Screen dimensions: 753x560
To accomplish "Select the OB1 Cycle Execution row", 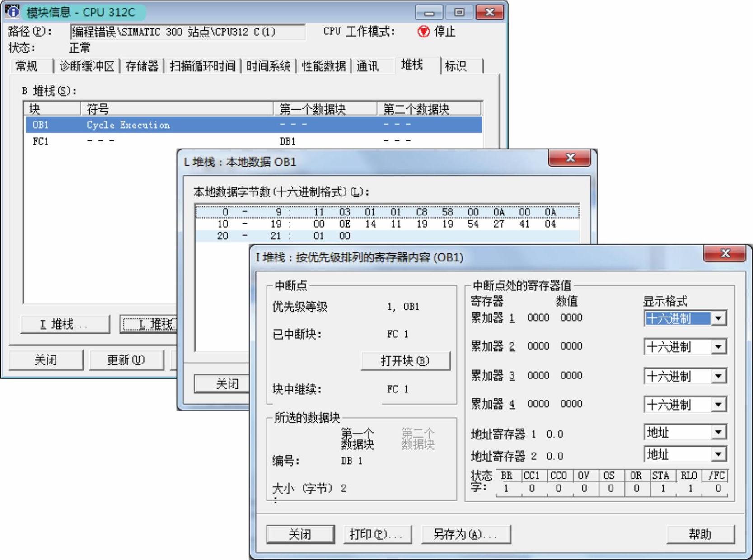I will click(x=253, y=125).
